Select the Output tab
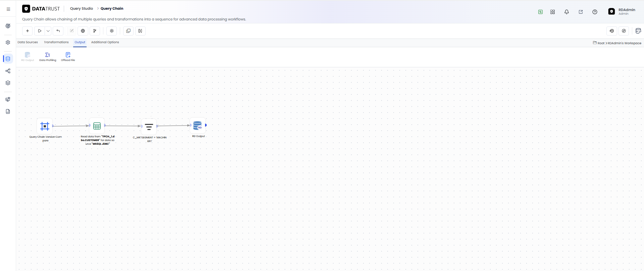The height and width of the screenshot is (271, 644). click(x=80, y=42)
